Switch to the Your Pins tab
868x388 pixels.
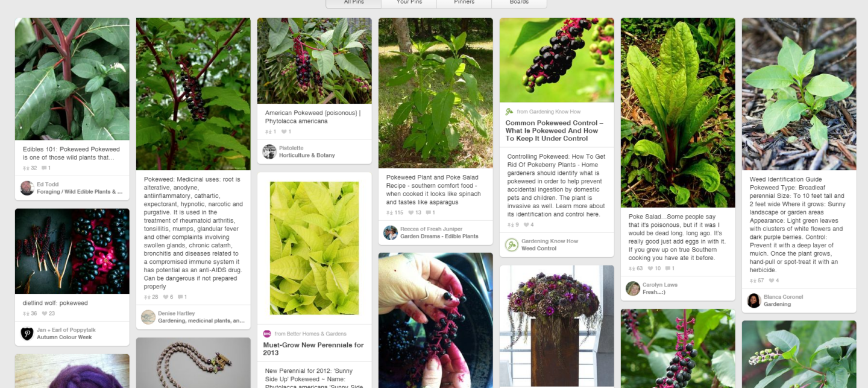409,3
